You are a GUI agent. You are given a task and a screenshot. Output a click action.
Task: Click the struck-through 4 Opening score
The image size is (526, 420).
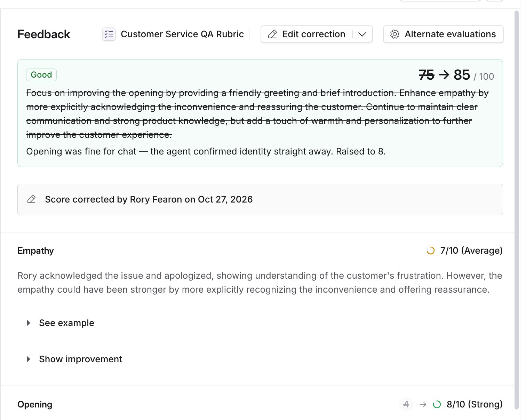(406, 404)
